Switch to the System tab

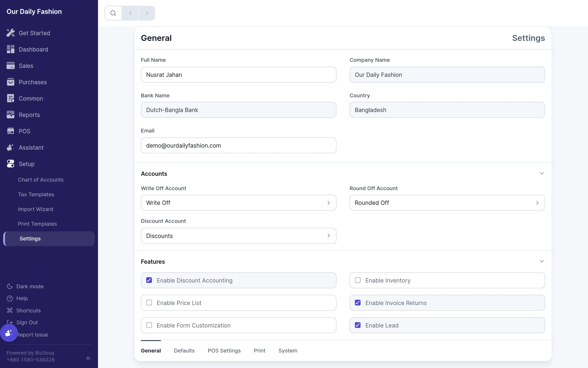[288, 350]
